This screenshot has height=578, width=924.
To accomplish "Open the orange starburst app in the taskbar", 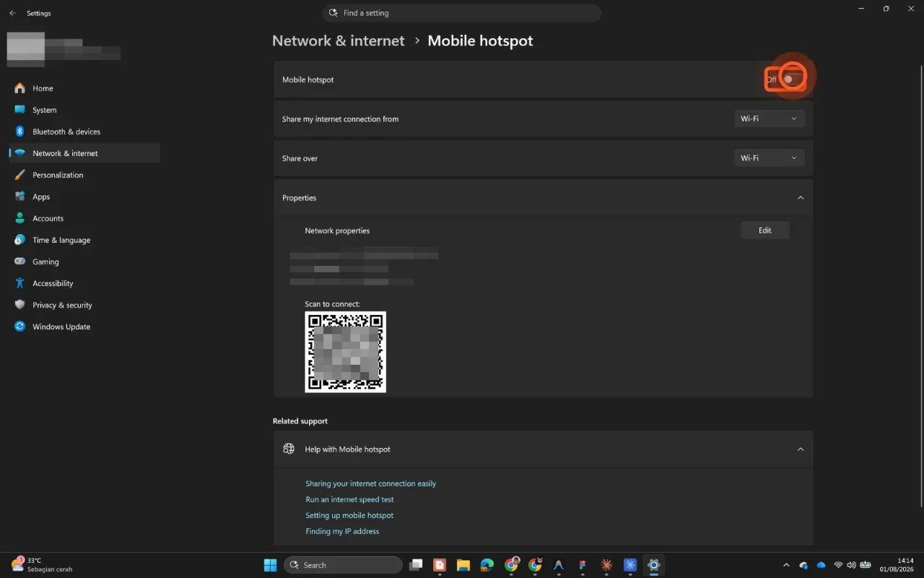I will [x=606, y=565].
